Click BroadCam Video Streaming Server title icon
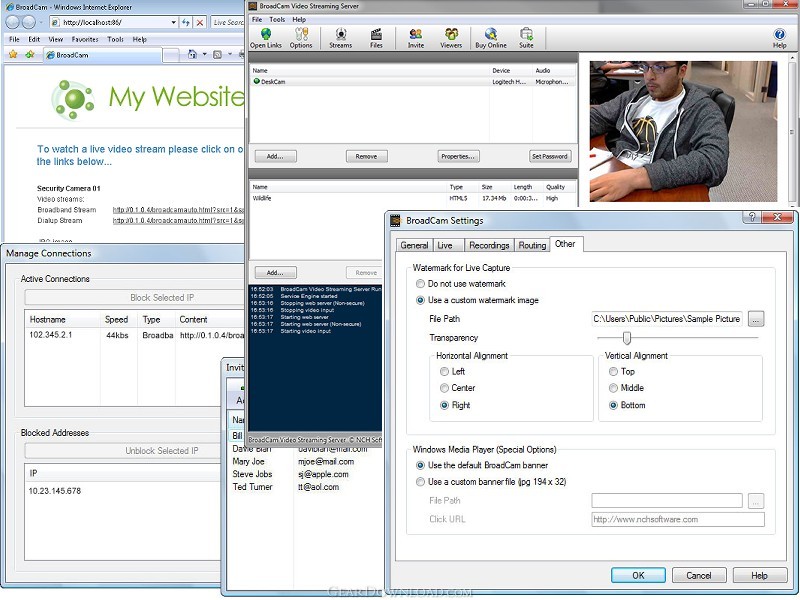 tap(253, 6)
